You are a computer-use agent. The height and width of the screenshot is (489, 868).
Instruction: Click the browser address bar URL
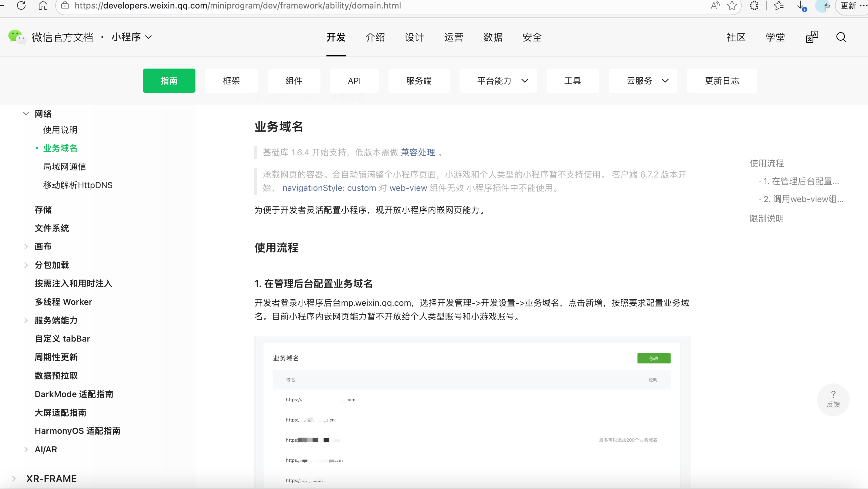pos(238,6)
